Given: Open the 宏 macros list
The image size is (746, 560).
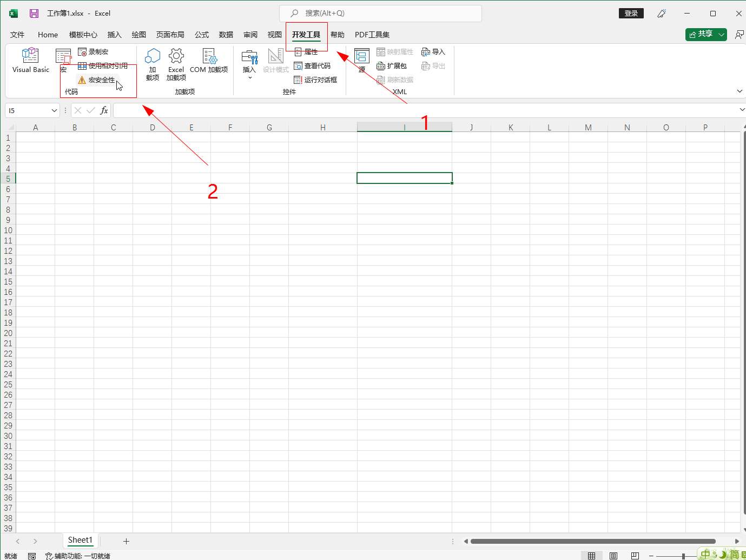Looking at the screenshot, I should [x=63, y=61].
